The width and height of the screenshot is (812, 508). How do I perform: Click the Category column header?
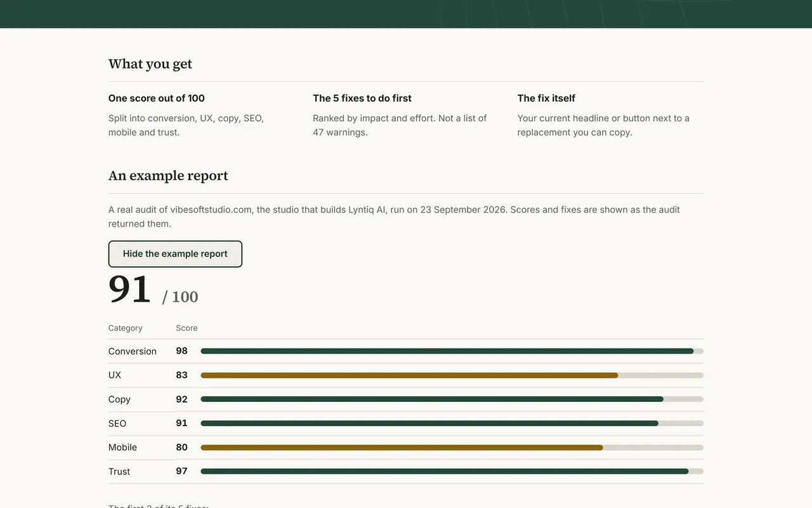pyautogui.click(x=126, y=328)
